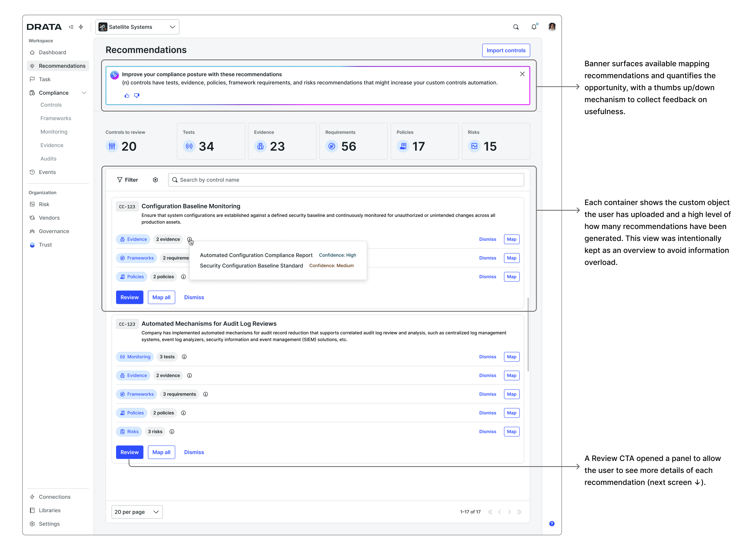Jump to last page double arrow
The height and width of the screenshot is (550, 756).
pyautogui.click(x=519, y=512)
